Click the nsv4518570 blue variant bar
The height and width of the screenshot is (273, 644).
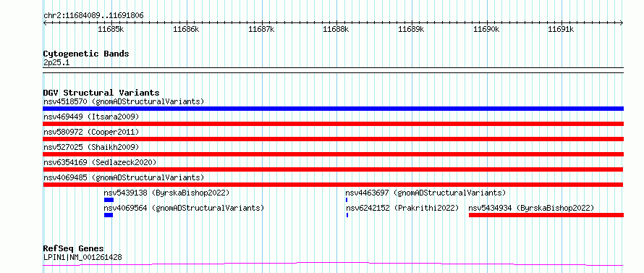tap(333, 109)
